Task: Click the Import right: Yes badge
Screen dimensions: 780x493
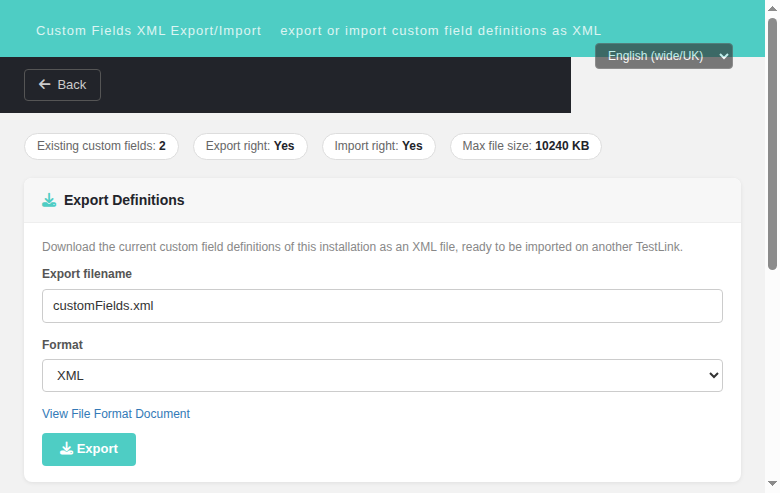Action: 379,146
